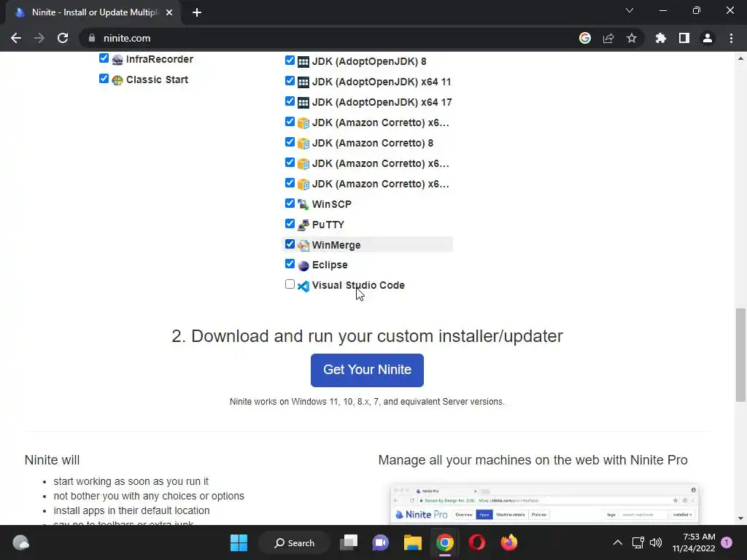Open Chrome extensions puzzle icon
Viewport: 747px width, 560px height.
click(x=661, y=38)
